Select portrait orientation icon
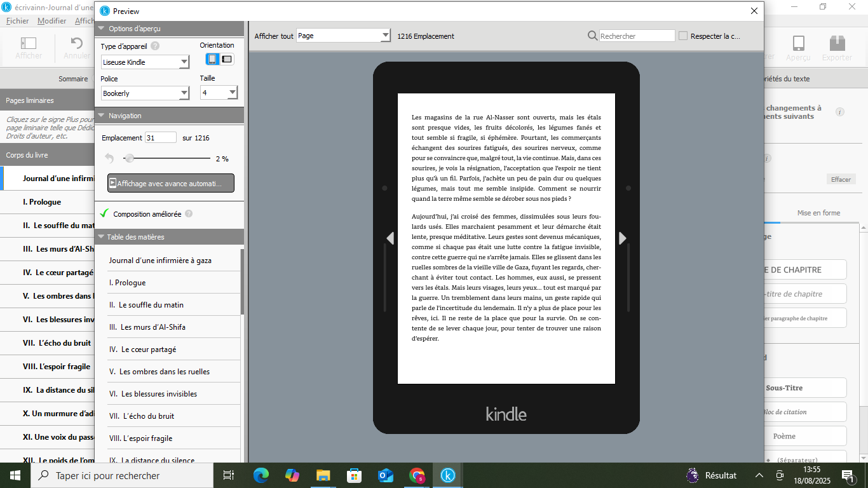This screenshot has width=868, height=488. 212,59
